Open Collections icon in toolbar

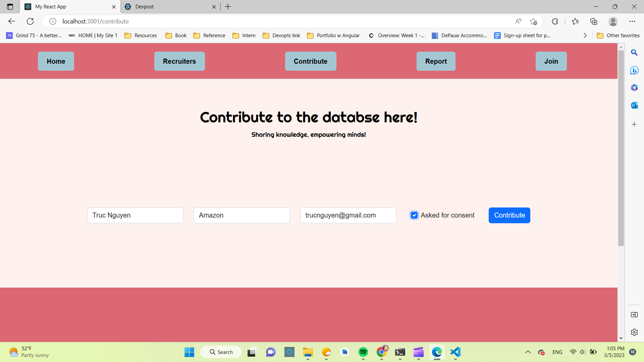click(594, 21)
